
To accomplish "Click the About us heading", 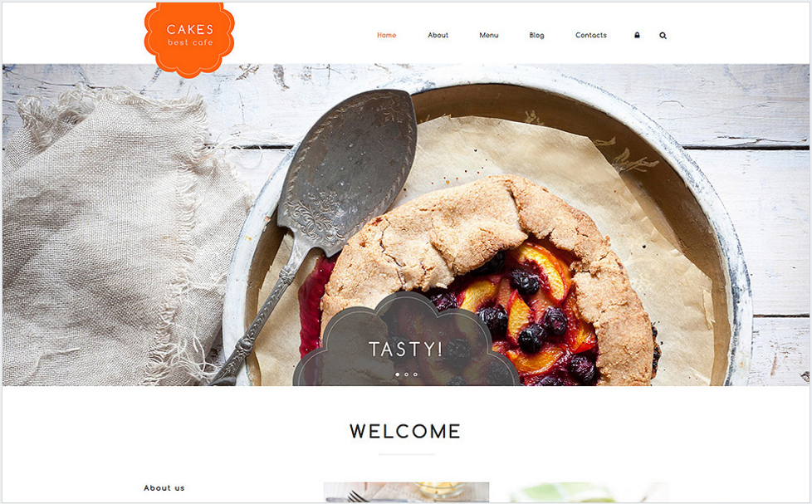I will (x=164, y=488).
